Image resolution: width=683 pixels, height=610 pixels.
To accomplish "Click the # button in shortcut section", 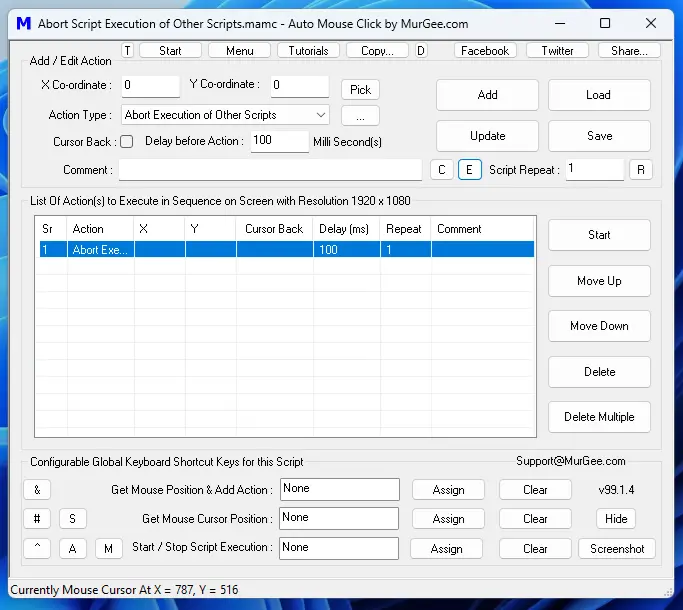I will click(x=37, y=518).
